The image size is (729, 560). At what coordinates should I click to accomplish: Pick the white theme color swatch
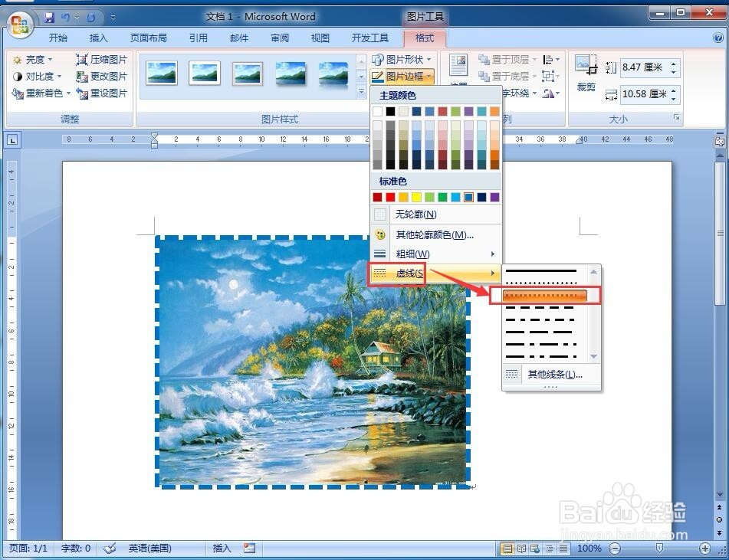pos(377,111)
